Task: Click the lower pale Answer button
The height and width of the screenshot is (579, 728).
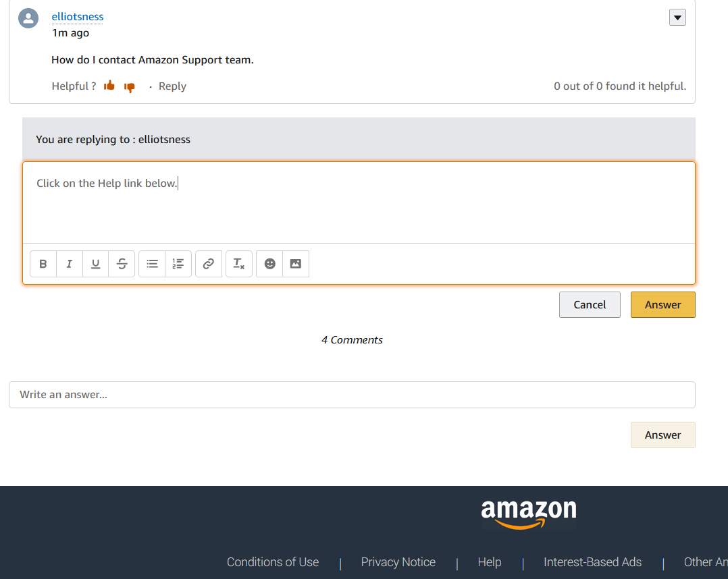Action: (662, 435)
